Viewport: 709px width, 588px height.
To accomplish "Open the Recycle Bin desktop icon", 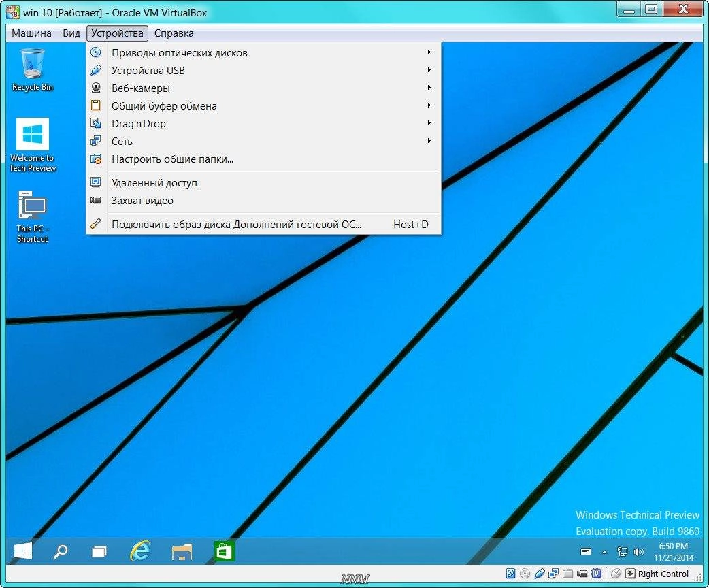I will click(33, 70).
